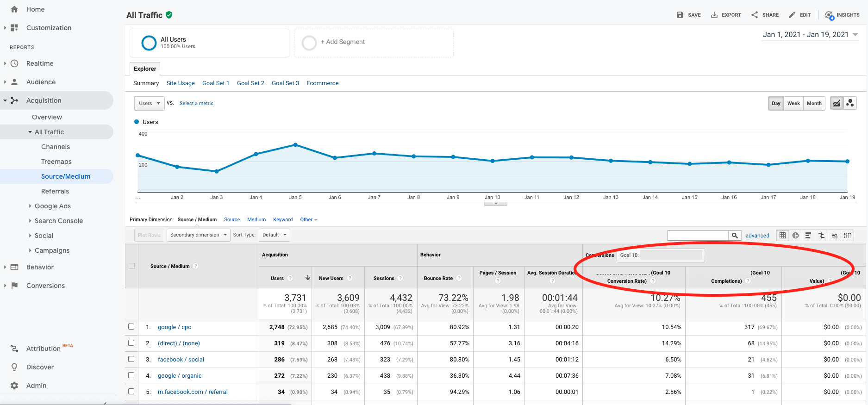Open the advanced filter link
Screen dimensions: 868x405
[757, 236]
